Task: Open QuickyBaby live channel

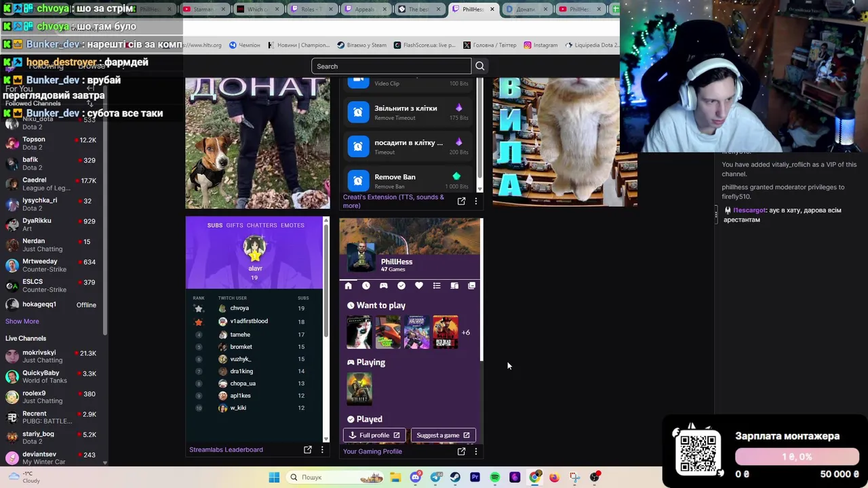Action: click(x=51, y=377)
